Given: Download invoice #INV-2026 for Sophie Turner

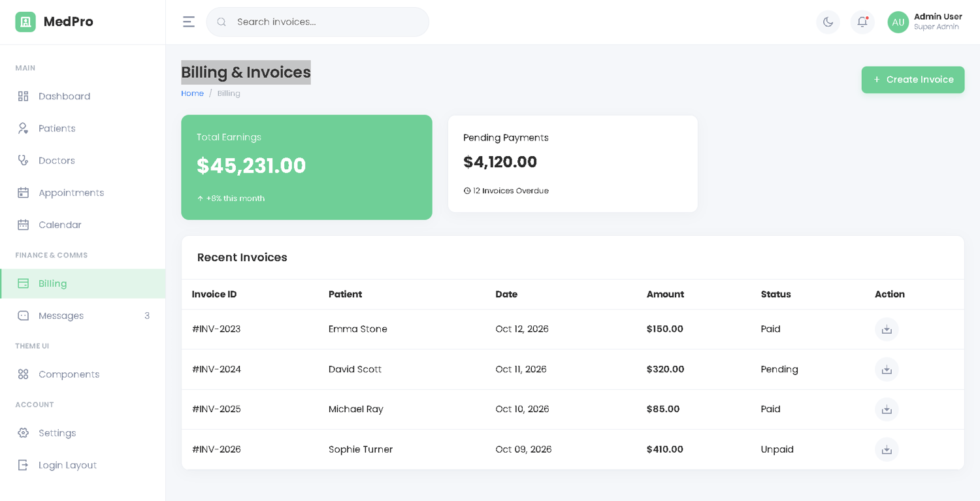Looking at the screenshot, I should pyautogui.click(x=887, y=449).
